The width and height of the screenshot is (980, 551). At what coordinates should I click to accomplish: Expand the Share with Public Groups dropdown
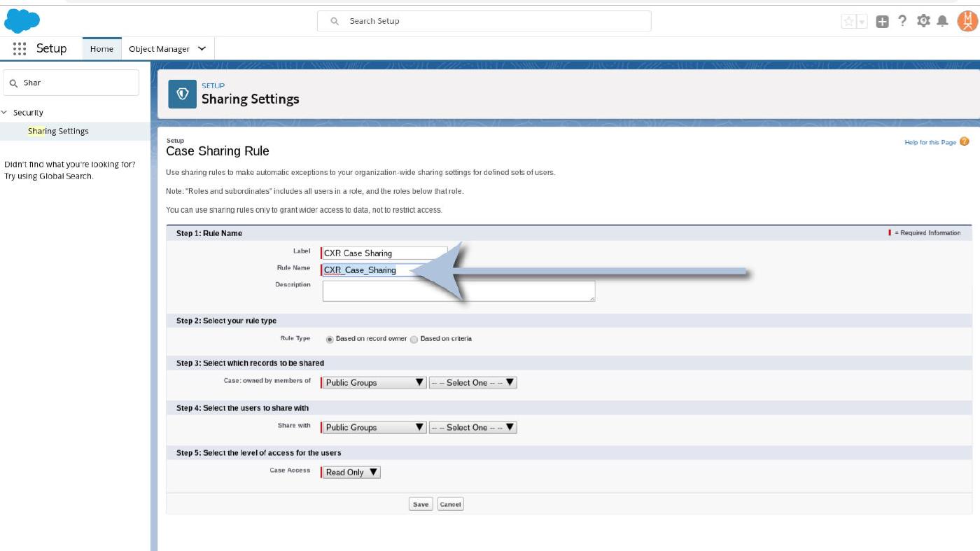point(374,428)
